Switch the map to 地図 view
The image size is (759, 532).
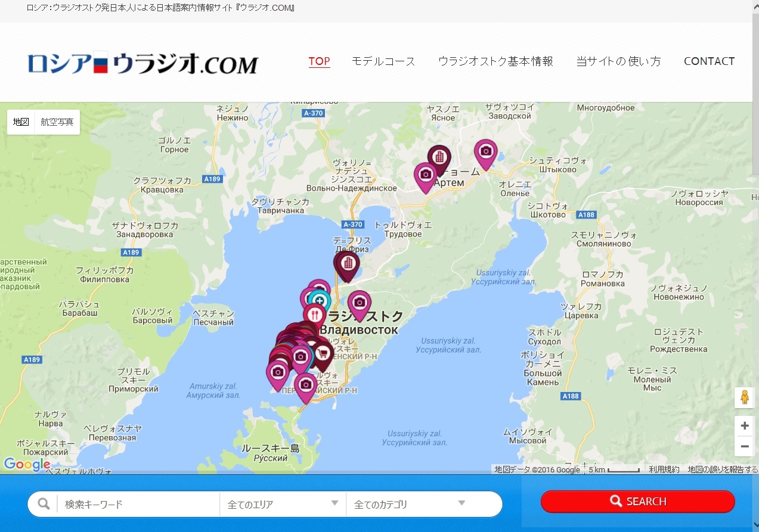21,122
